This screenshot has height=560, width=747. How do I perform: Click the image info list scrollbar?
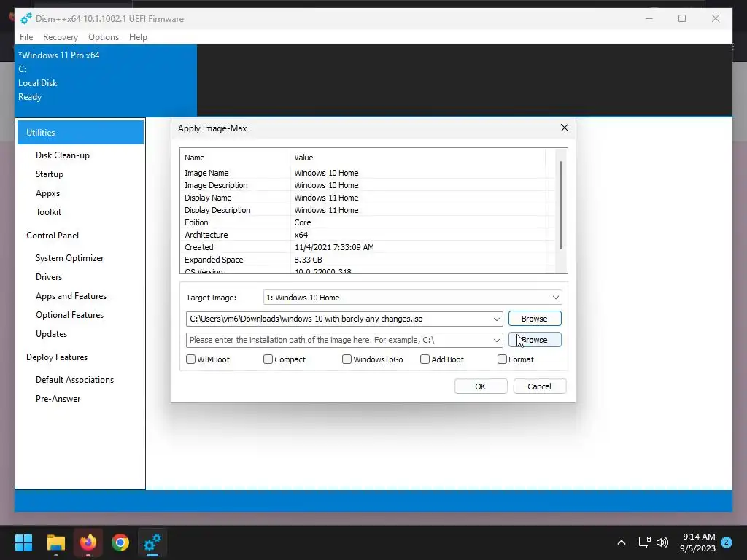(561, 205)
